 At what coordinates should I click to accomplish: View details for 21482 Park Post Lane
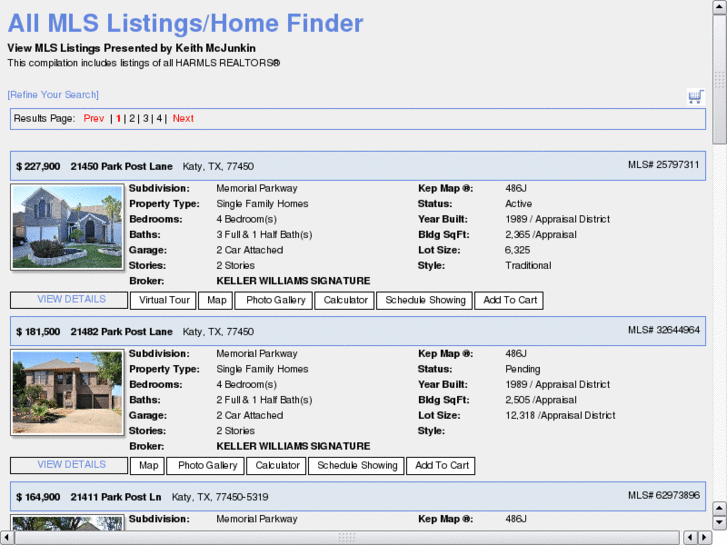69,465
